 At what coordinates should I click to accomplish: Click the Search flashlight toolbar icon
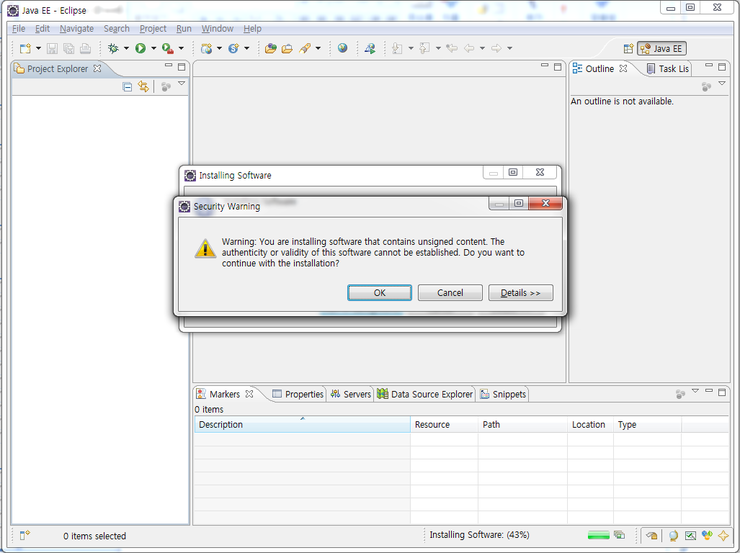click(305, 48)
